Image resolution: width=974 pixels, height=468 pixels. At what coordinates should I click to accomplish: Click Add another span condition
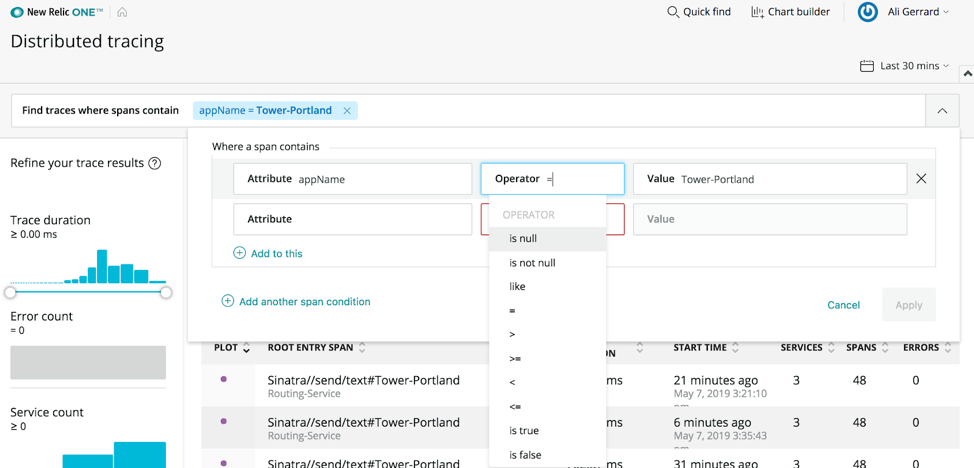click(296, 301)
